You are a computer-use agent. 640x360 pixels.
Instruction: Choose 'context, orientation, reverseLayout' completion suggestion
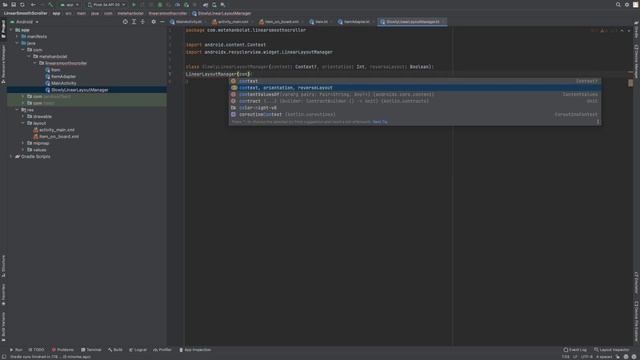(x=414, y=88)
